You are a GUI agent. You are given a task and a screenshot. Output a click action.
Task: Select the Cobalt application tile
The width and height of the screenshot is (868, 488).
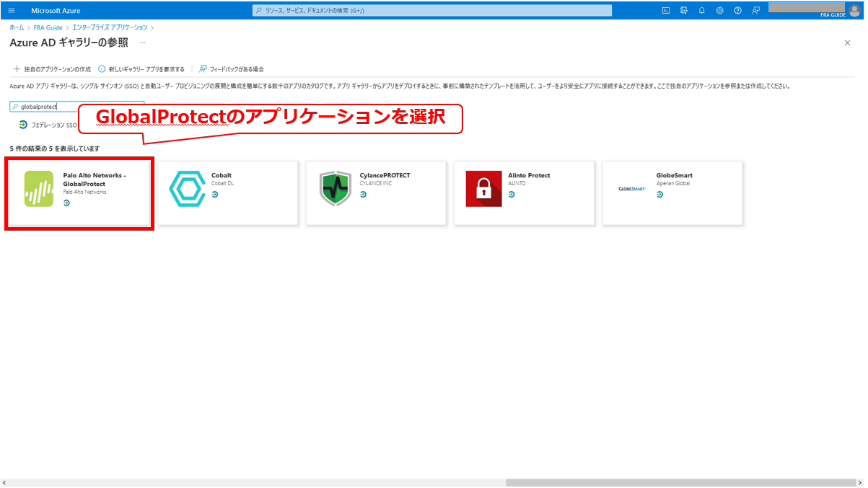point(227,192)
